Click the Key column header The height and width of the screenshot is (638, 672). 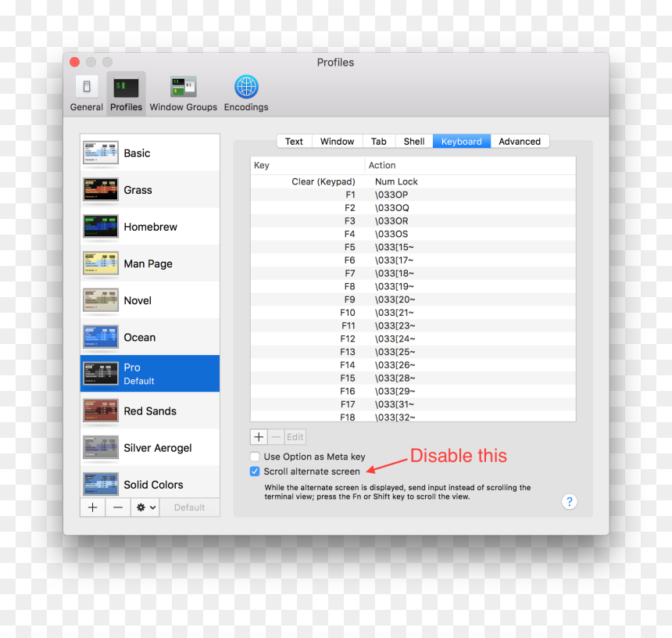307,166
